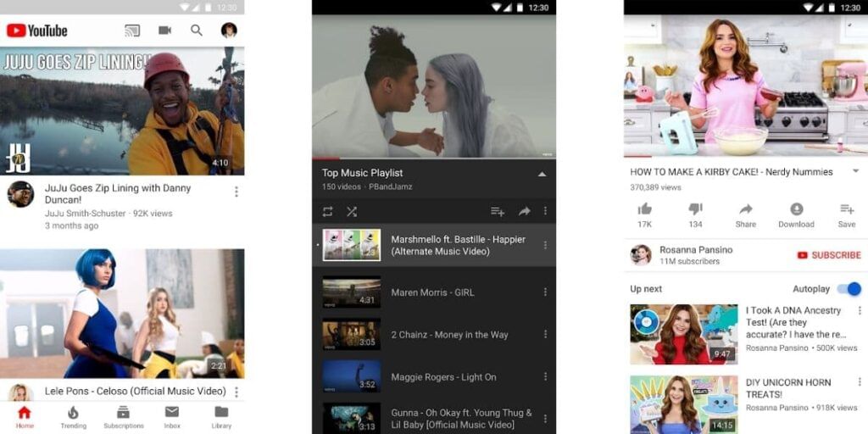This screenshot has width=868, height=434.
Task: Open options menu for Lele Pons Celoso video
Action: point(236,392)
